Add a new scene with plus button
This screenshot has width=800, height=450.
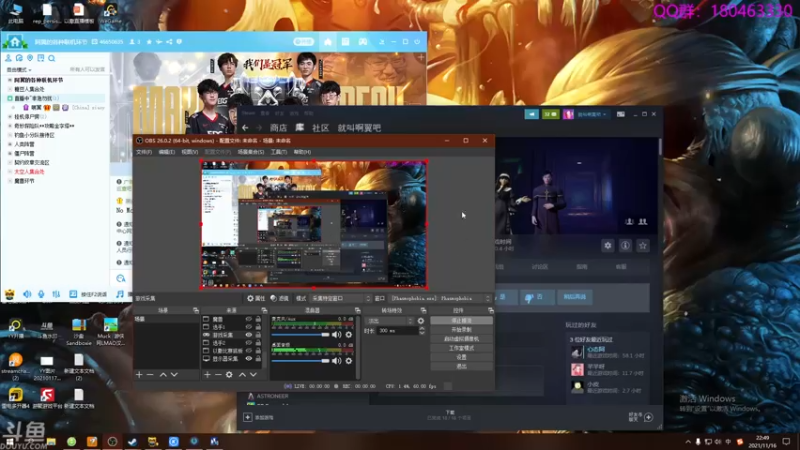tap(139, 374)
